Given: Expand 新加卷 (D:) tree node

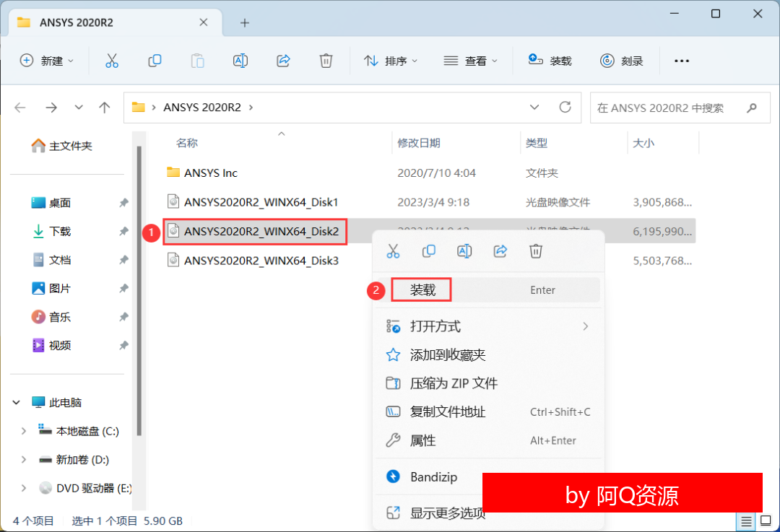Looking at the screenshot, I should (x=23, y=459).
